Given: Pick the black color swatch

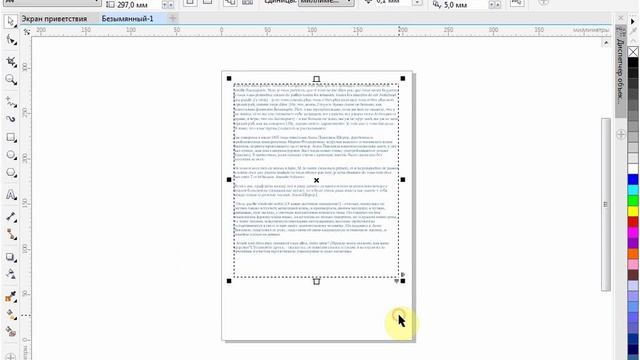Looking at the screenshot, I should (633, 62).
